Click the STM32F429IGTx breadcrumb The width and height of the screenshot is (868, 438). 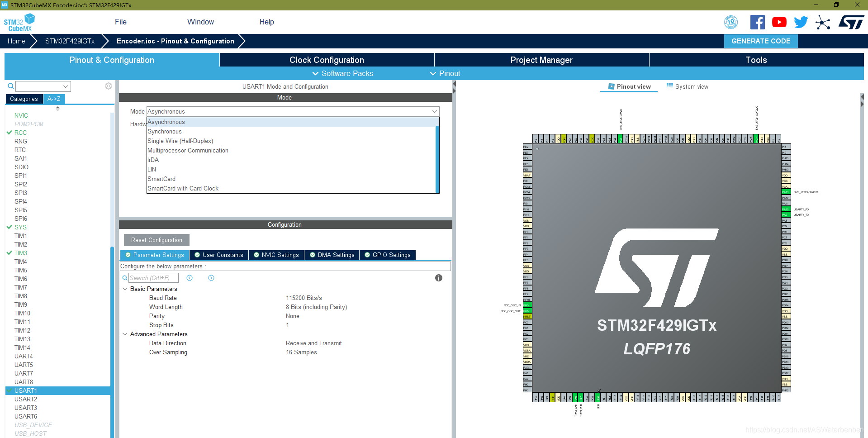(70, 41)
